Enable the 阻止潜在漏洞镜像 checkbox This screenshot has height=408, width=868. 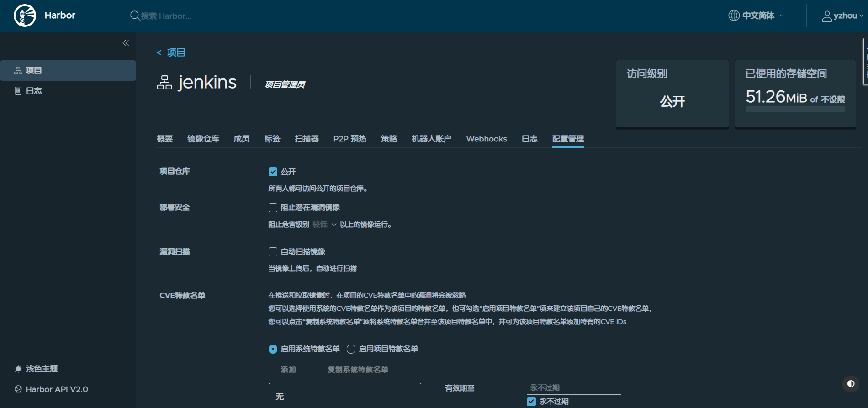273,208
